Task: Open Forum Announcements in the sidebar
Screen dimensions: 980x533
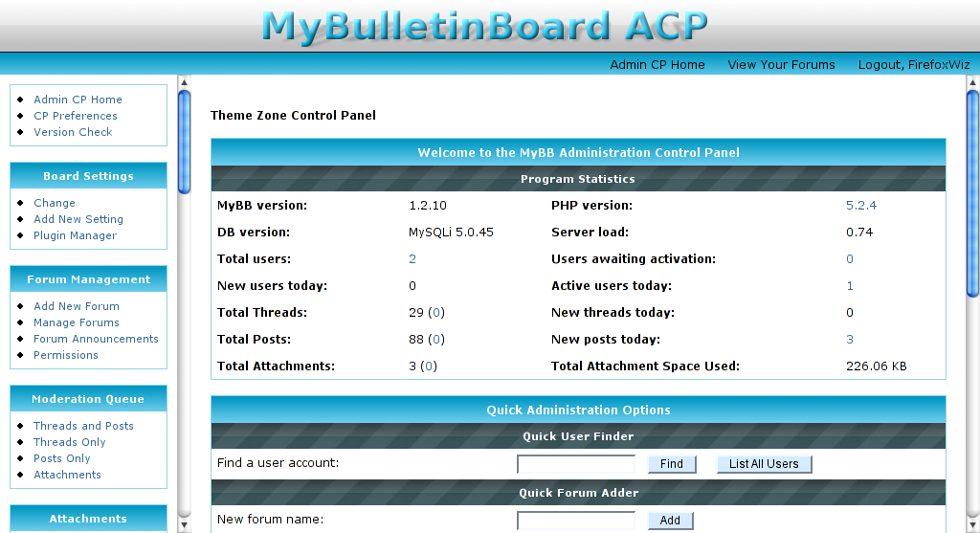Action: click(x=96, y=339)
